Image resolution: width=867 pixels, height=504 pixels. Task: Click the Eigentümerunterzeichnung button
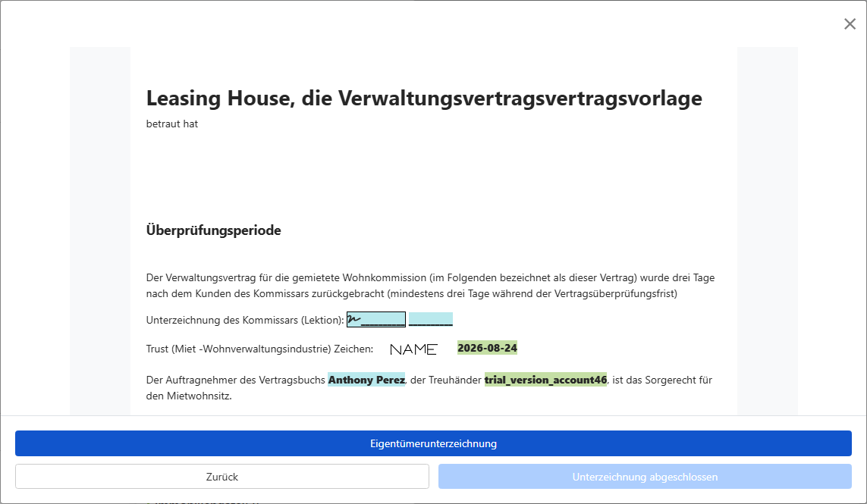tap(433, 443)
